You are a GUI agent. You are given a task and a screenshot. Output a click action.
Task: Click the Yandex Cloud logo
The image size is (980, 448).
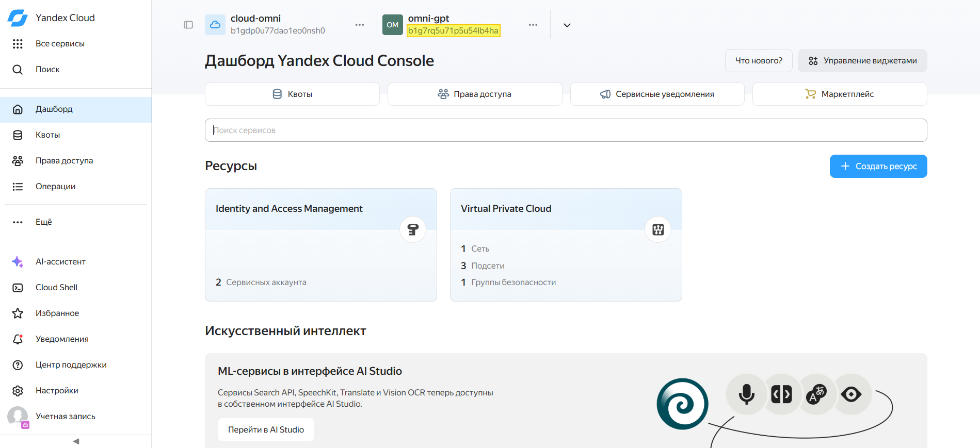[x=18, y=18]
